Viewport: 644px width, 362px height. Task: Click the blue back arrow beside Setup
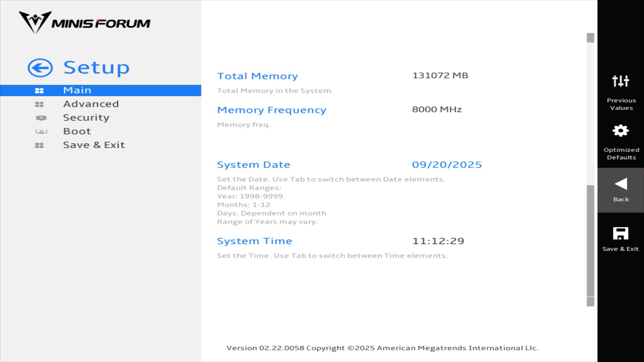40,68
